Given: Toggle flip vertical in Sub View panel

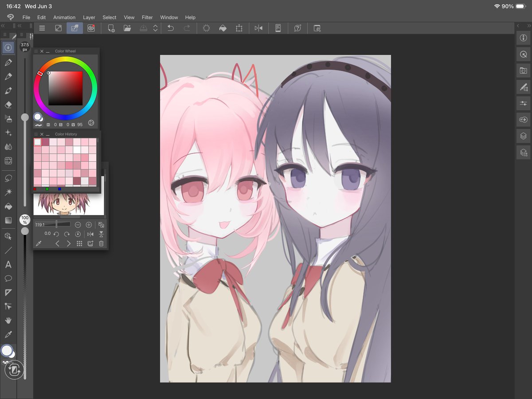Looking at the screenshot, I should [101, 234].
